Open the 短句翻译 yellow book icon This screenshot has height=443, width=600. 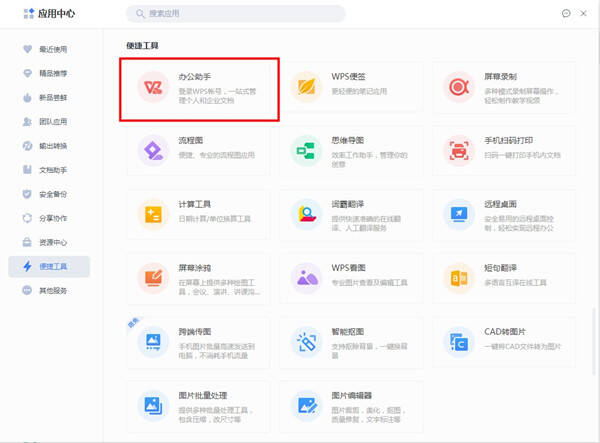tap(459, 278)
